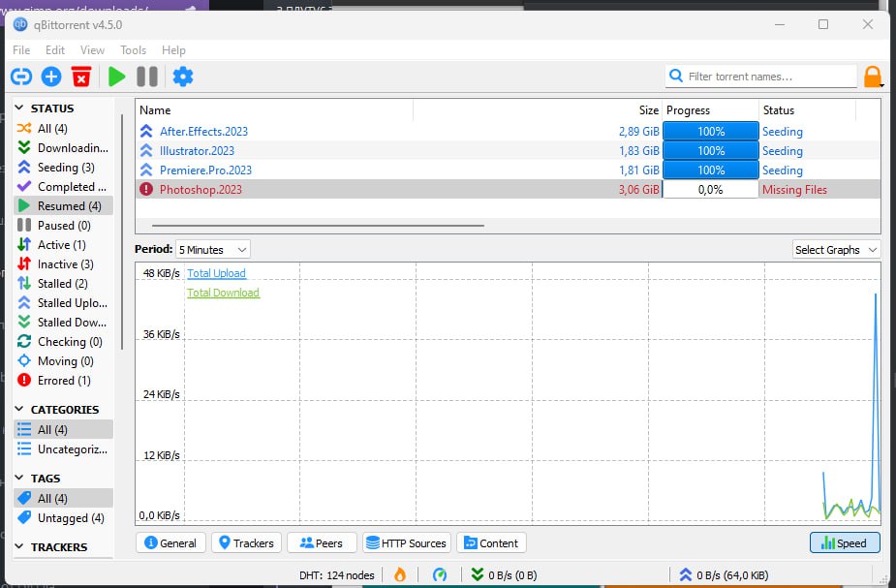
Task: Click the Add Torrent File plus icon
Action: 51,77
